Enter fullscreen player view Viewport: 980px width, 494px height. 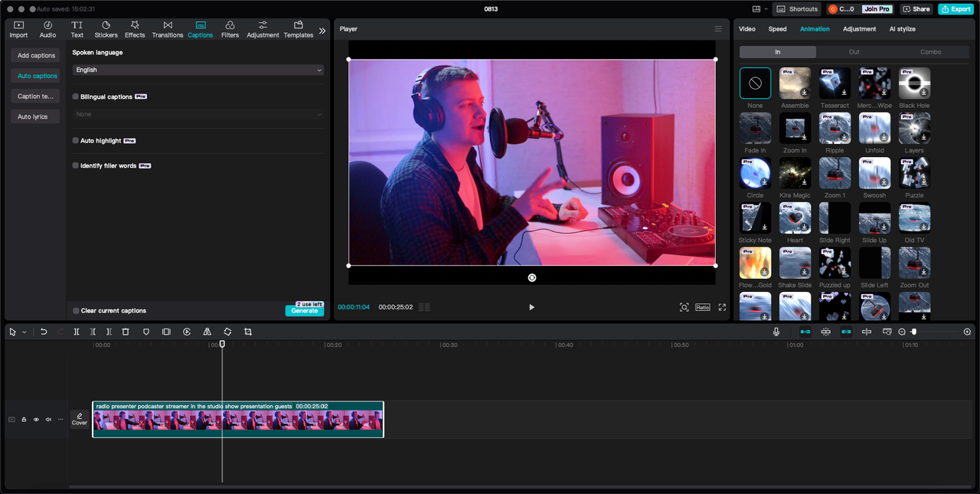pyautogui.click(x=722, y=307)
